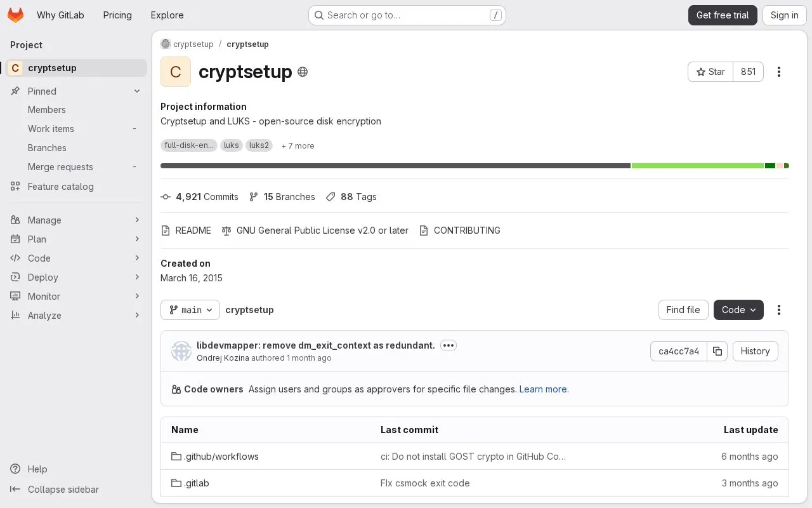Expand the Analyze sidebar section

click(x=76, y=316)
